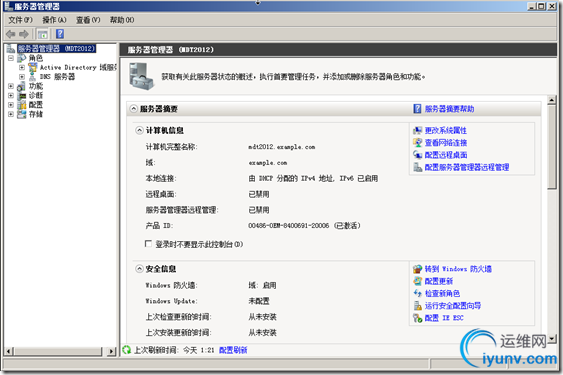Check 登录时不要显示此控制台 checkbox
This screenshot has width=563, height=375.
pyautogui.click(x=148, y=244)
